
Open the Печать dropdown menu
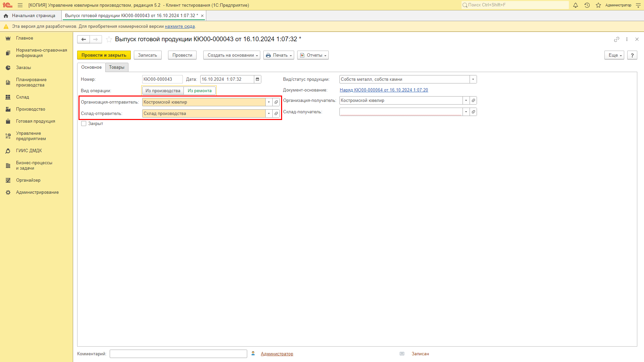click(x=279, y=55)
